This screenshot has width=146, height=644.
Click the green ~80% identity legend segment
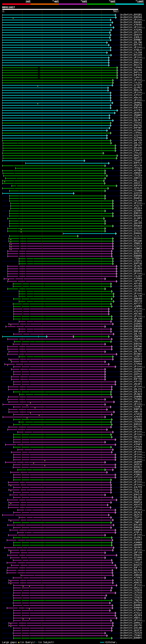(x=101, y=4)
